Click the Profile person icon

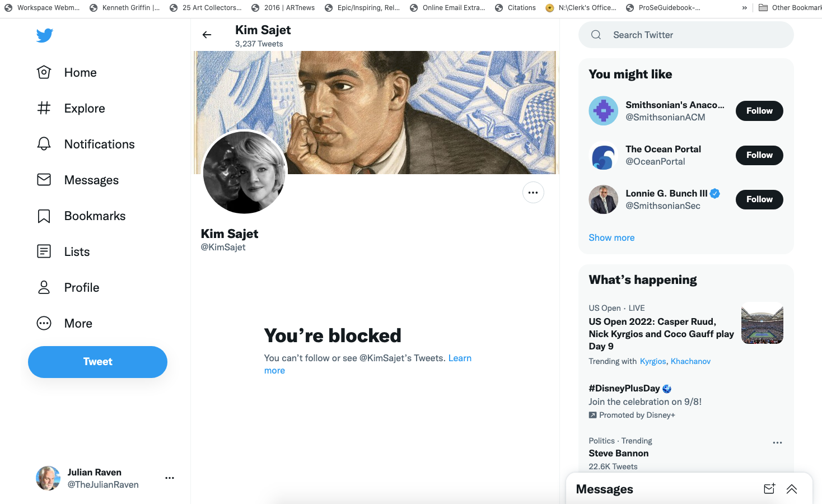pyautogui.click(x=44, y=288)
